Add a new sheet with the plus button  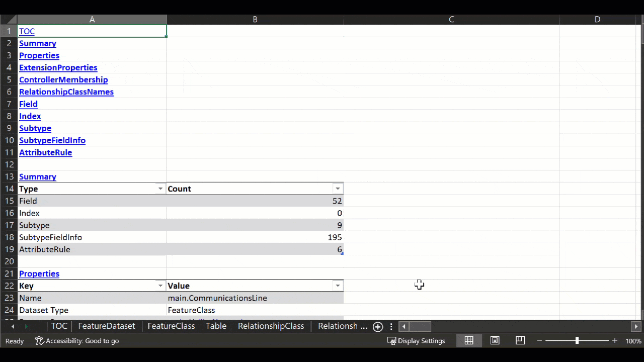pos(378,326)
